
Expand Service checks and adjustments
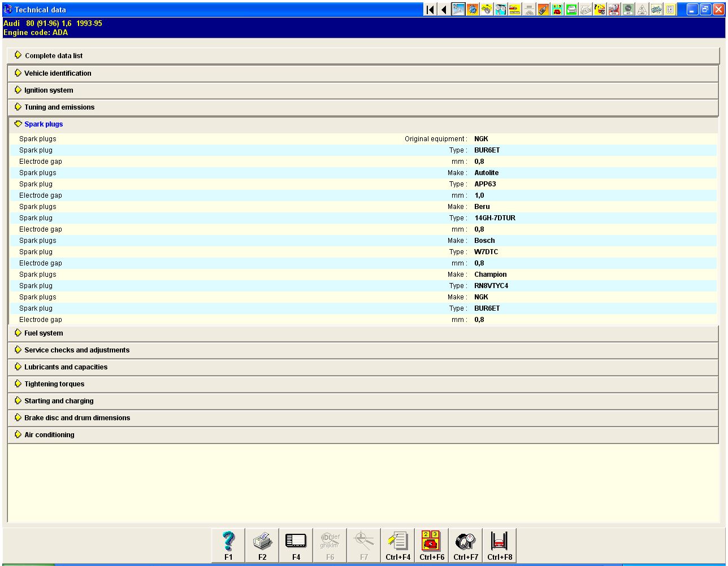tap(363, 350)
